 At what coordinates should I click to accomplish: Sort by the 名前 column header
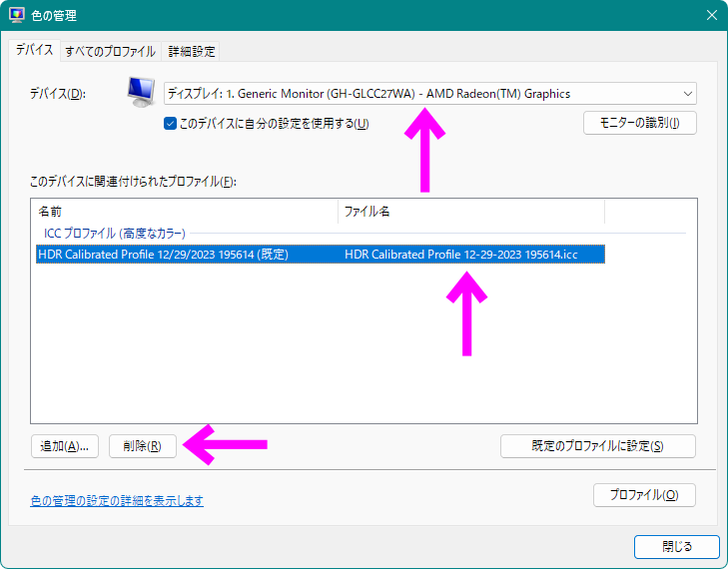coord(185,212)
